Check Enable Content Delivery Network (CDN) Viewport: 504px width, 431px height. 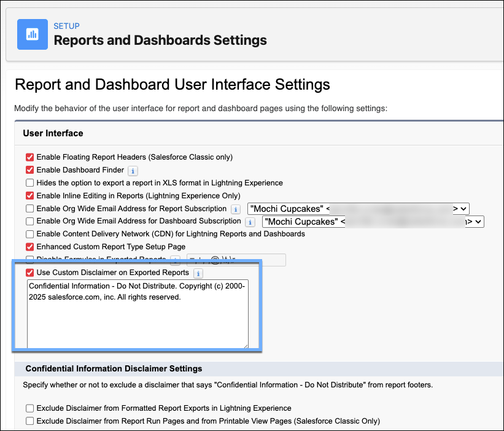(29, 234)
